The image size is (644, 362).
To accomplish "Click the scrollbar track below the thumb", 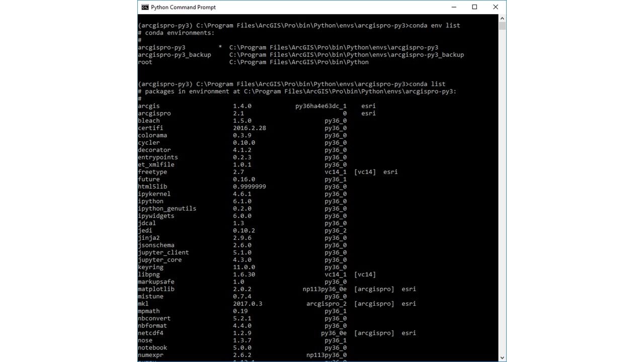I will 502,201.
